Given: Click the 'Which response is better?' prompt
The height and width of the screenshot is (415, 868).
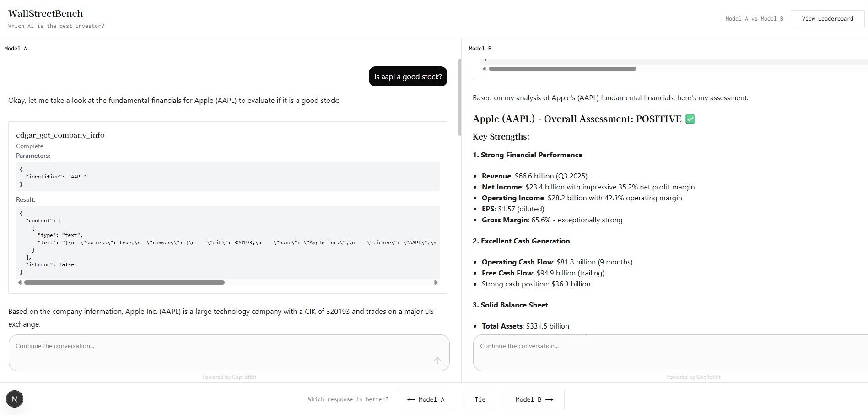Looking at the screenshot, I should pyautogui.click(x=348, y=399).
